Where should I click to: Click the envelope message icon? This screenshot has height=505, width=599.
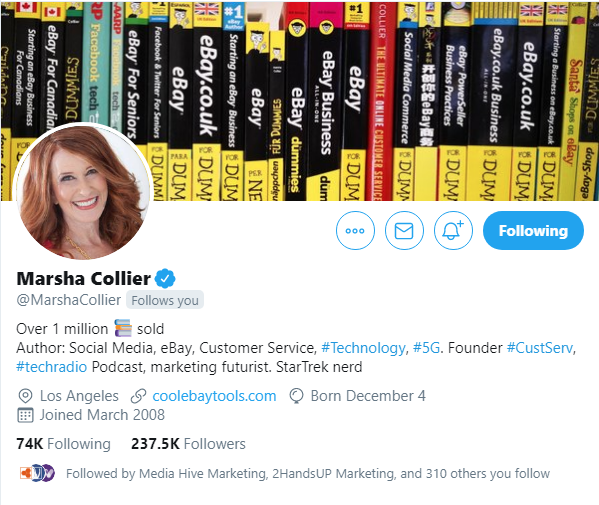point(404,231)
